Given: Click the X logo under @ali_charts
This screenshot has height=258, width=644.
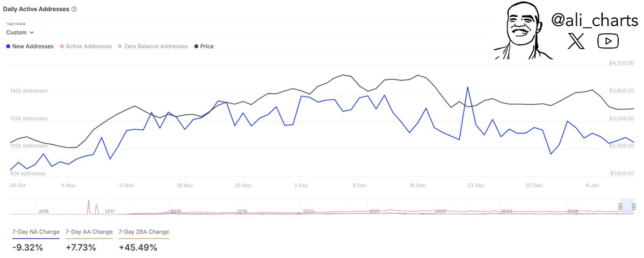Looking at the screenshot, I should click(x=575, y=41).
